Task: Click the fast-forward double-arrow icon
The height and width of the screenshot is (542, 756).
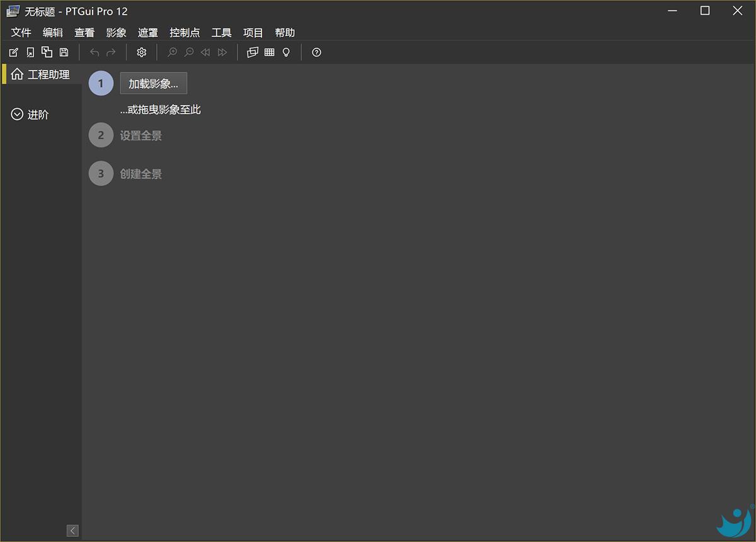Action: point(222,52)
